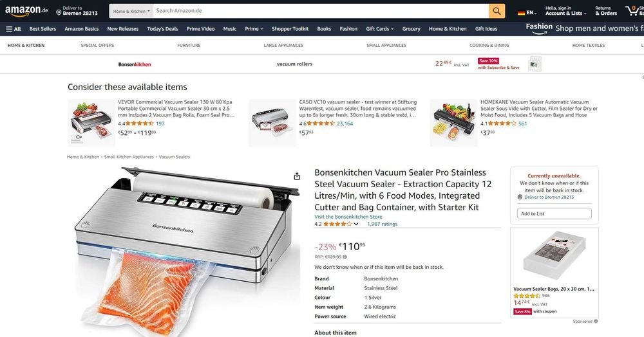Click the delivery location pin Bremen 28213
This screenshot has height=337, width=644.
pyautogui.click(x=77, y=11)
